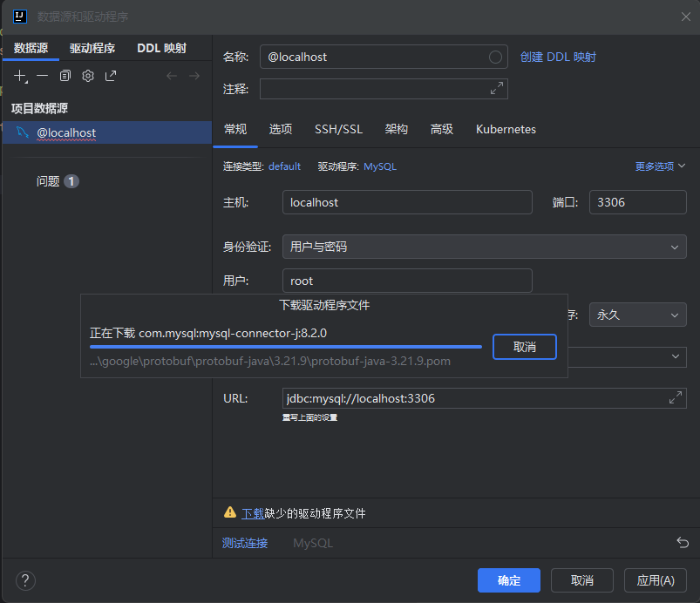
Task: Click the host input field
Action: tap(407, 202)
